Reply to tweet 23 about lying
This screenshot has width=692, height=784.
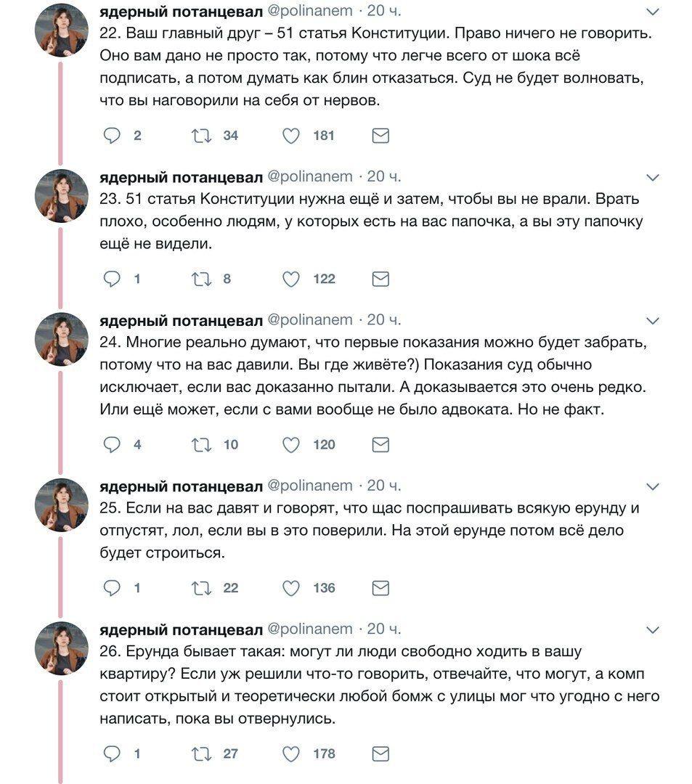coord(112,279)
